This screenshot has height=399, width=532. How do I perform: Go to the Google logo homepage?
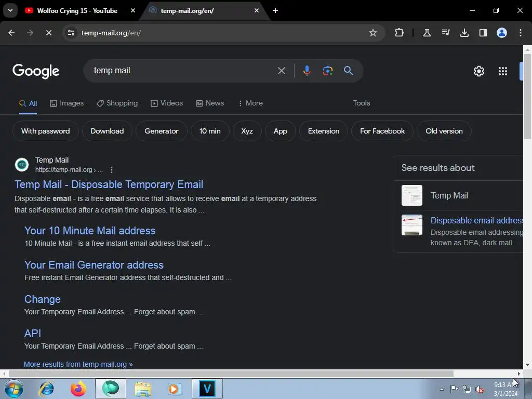(x=36, y=71)
